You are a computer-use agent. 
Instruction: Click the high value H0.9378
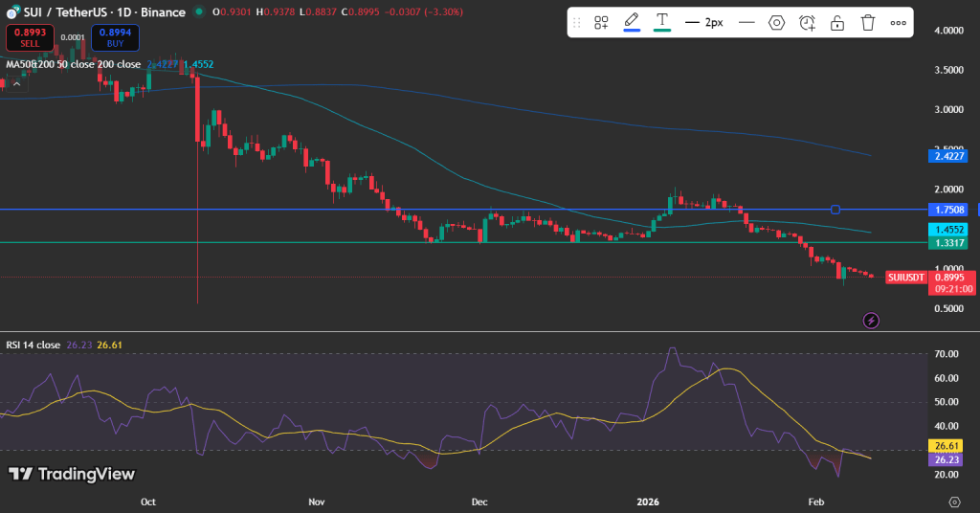point(276,11)
